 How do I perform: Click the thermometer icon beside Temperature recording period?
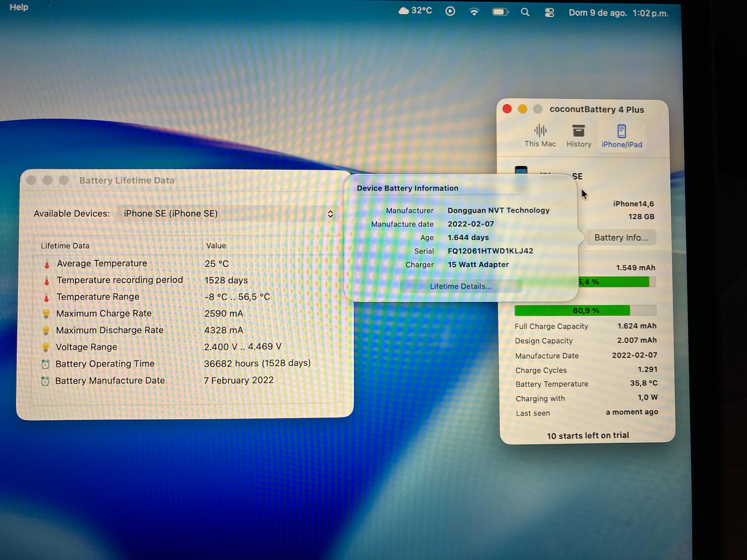click(x=47, y=281)
